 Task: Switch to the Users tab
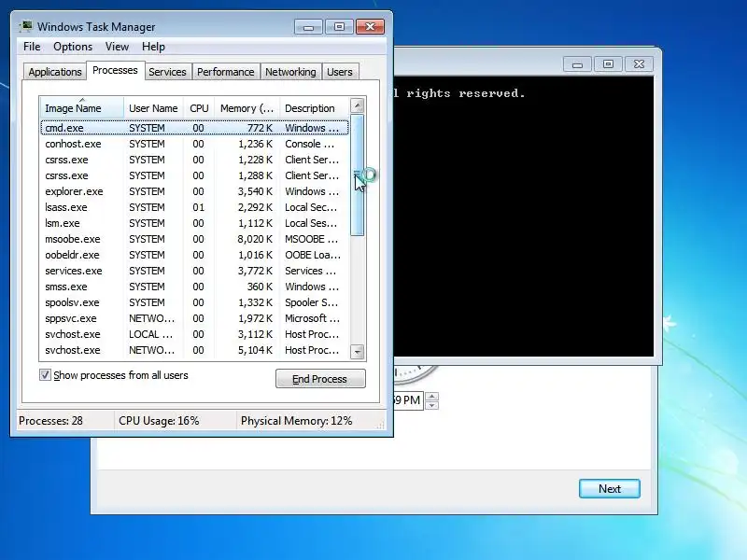(340, 72)
